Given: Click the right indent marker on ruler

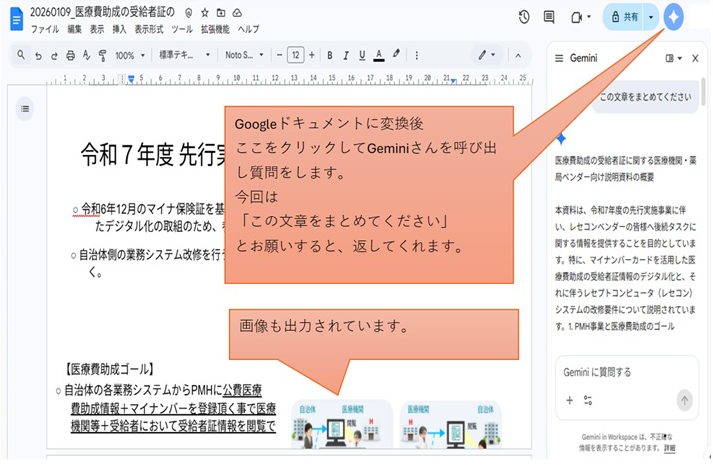Looking at the screenshot, I should click(453, 81).
